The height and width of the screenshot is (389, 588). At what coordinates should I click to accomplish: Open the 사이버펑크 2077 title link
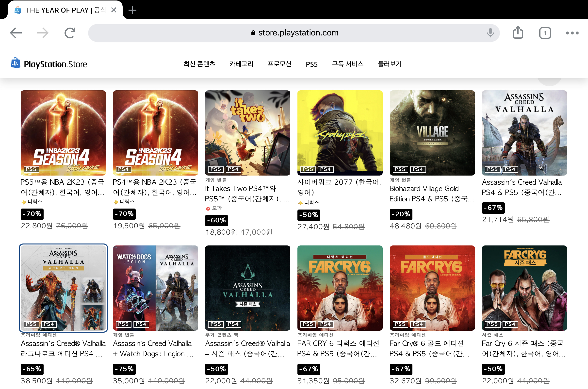point(339,187)
